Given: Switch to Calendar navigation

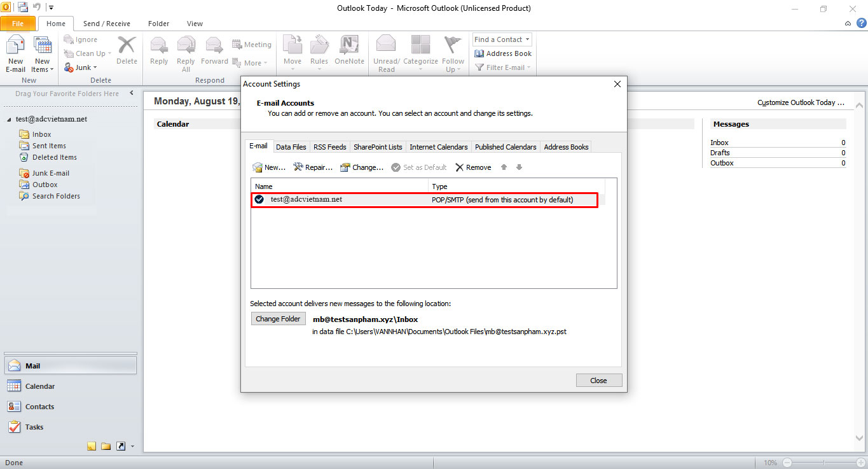Looking at the screenshot, I should point(70,386).
